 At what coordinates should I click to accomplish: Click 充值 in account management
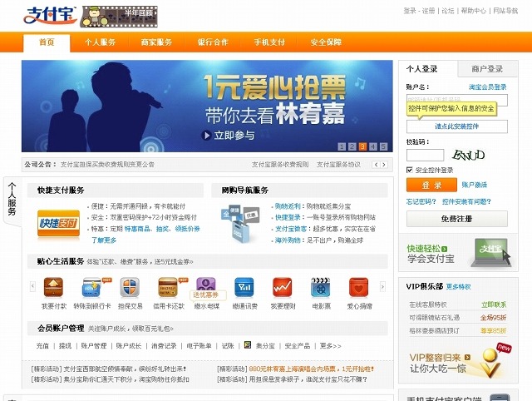42,345
